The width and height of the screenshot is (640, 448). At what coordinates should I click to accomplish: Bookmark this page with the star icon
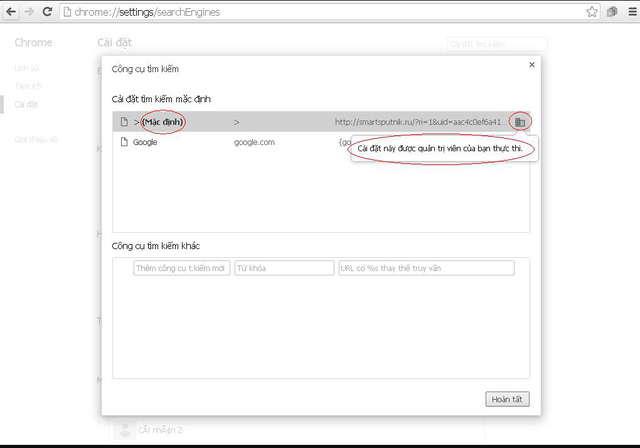click(x=592, y=12)
